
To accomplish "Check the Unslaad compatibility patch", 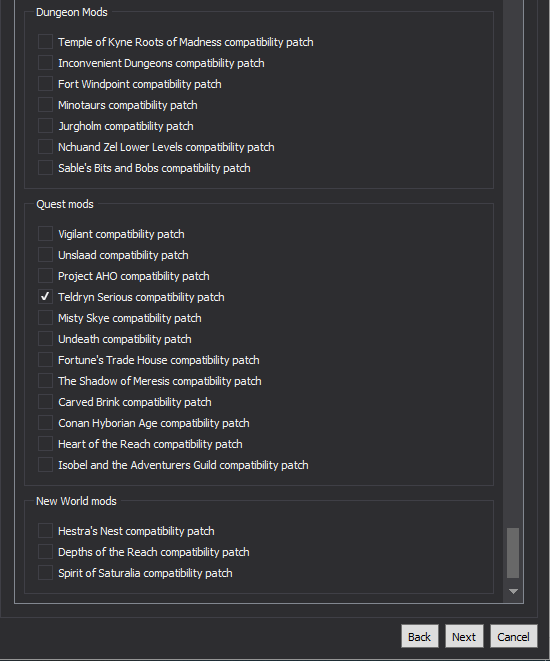I will pos(45,255).
